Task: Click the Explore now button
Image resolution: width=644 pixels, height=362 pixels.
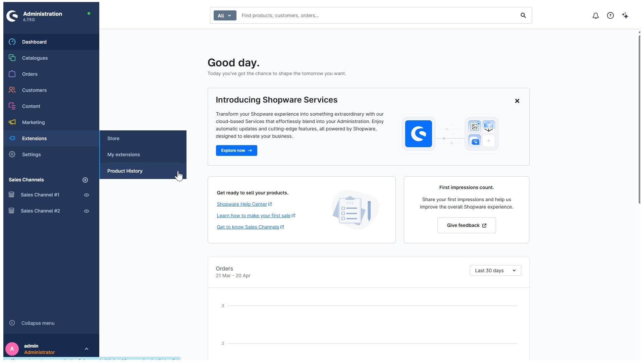Action: pyautogui.click(x=236, y=150)
